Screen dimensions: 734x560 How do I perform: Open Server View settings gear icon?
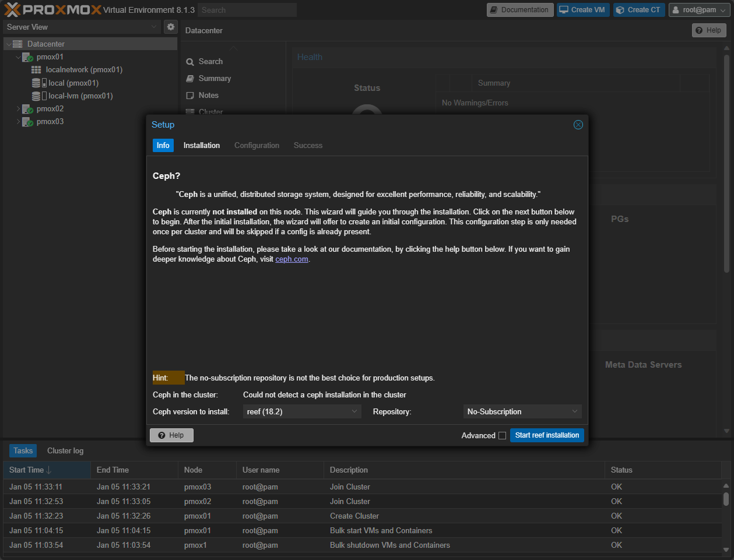coord(170,27)
